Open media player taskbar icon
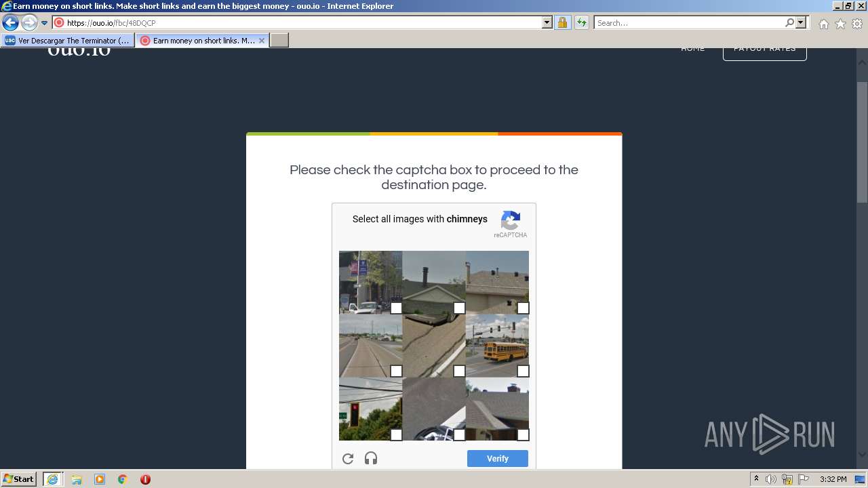 point(100,479)
